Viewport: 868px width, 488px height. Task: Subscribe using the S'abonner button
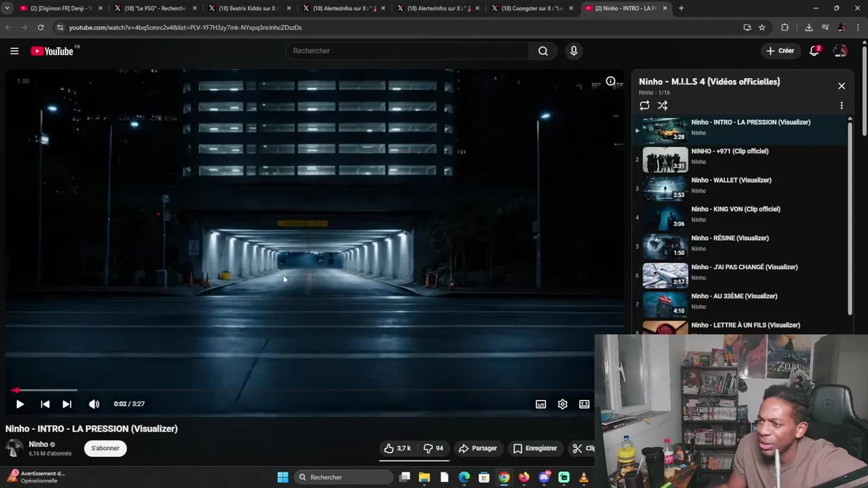[x=105, y=448]
